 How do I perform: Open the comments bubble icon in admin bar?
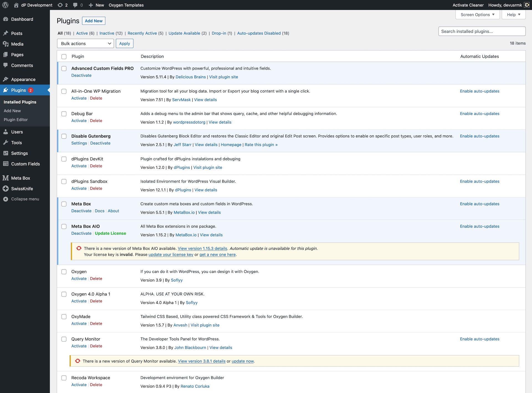pos(75,5)
